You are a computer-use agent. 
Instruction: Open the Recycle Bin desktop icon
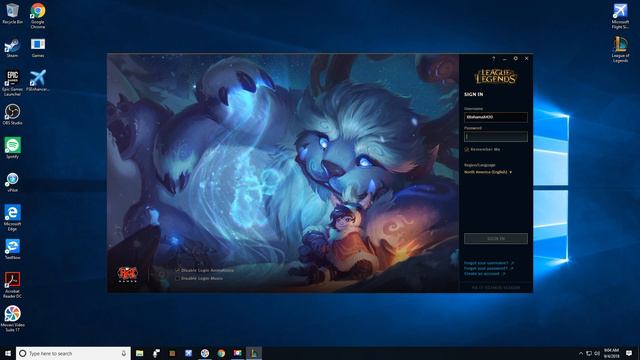tap(12, 13)
